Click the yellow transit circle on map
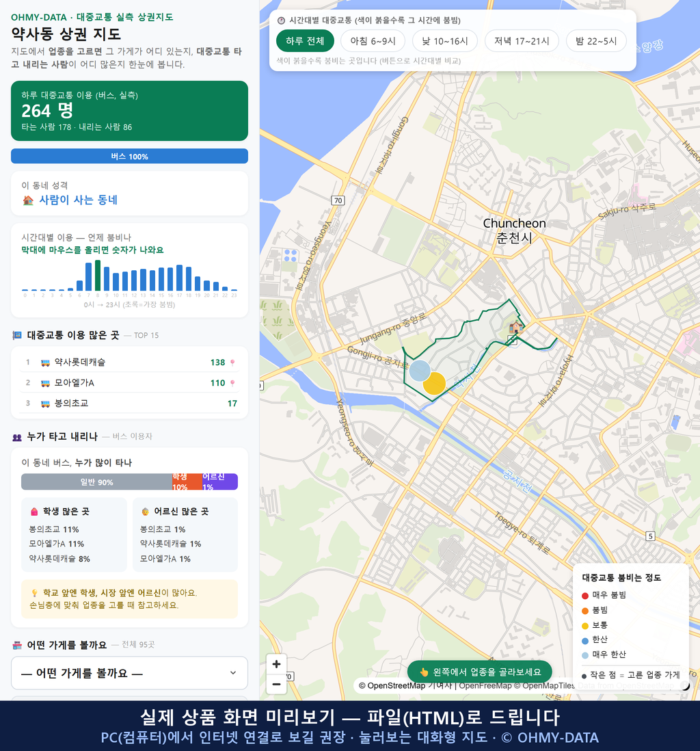This screenshot has height=751, width=700. pyautogui.click(x=434, y=383)
